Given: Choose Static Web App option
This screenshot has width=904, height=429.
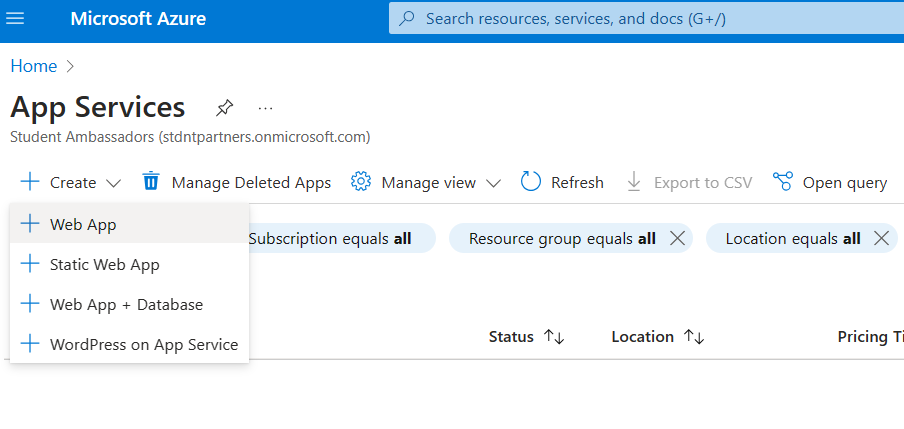Looking at the screenshot, I should point(104,264).
